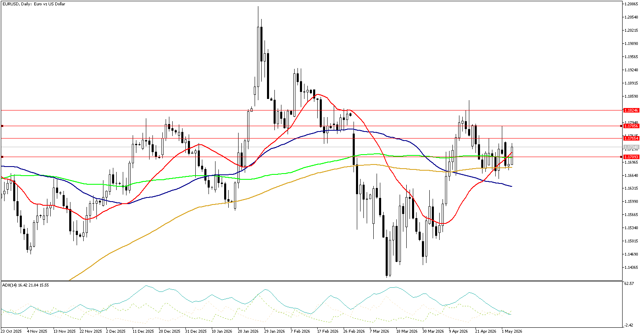Click the '10 Jan 2026' date label
Image resolution: width=644 pixels, height=336 pixels.
pos(222,331)
